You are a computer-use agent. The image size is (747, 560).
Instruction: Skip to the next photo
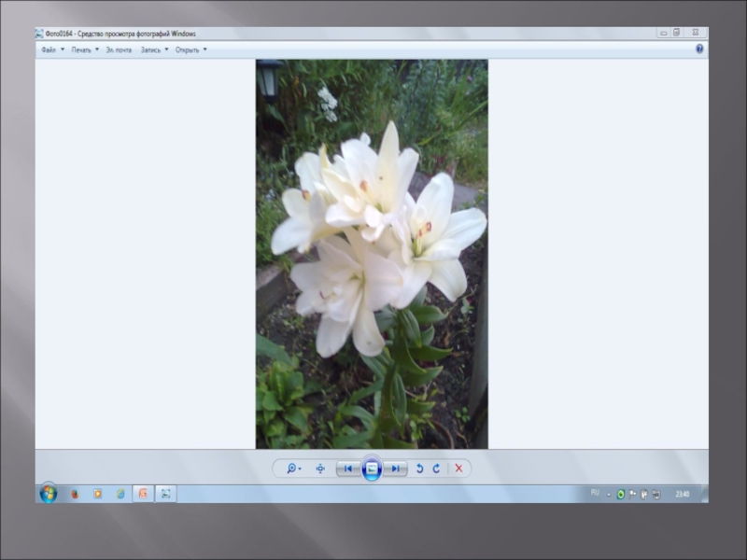click(x=396, y=469)
